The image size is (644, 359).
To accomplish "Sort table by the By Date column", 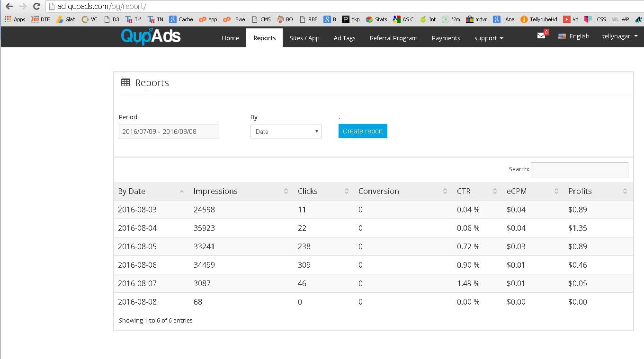I will click(152, 191).
